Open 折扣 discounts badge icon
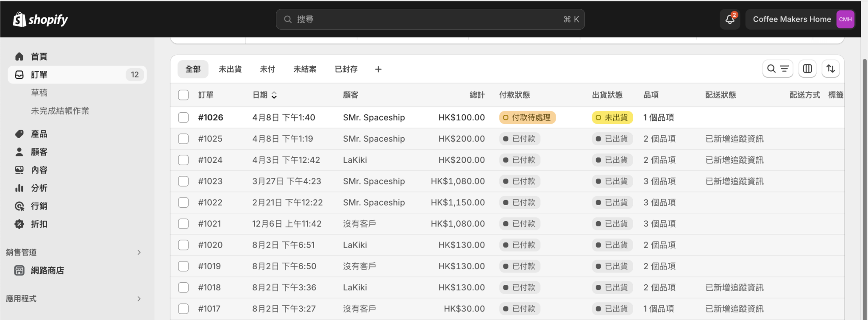Image resolution: width=868 pixels, height=320 pixels. 19,224
